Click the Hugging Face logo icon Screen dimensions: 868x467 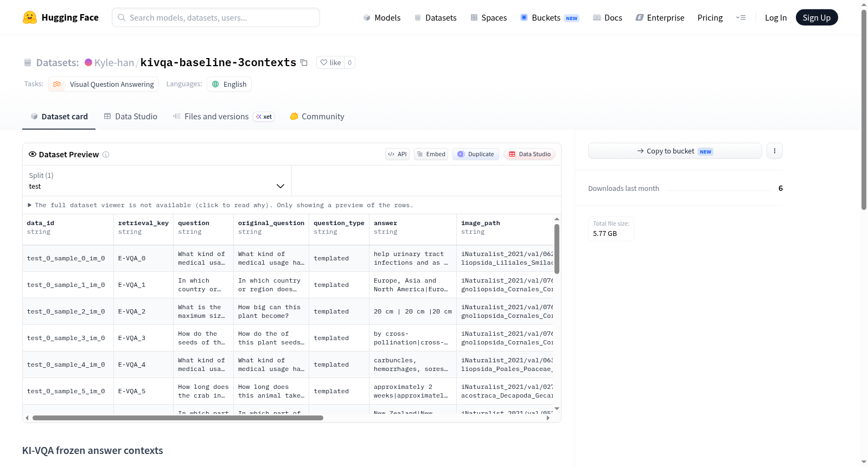pyautogui.click(x=30, y=17)
